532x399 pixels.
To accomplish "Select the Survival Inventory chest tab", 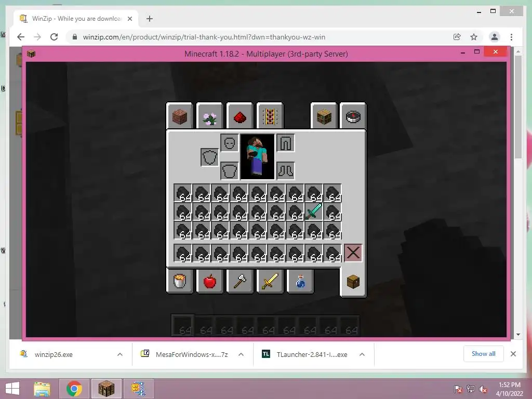I will (x=353, y=281).
